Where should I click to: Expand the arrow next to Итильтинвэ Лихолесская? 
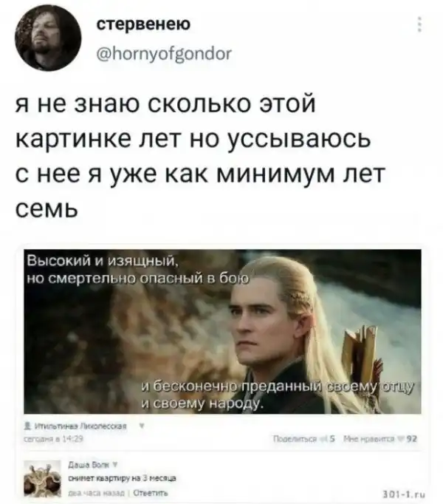coord(141,426)
